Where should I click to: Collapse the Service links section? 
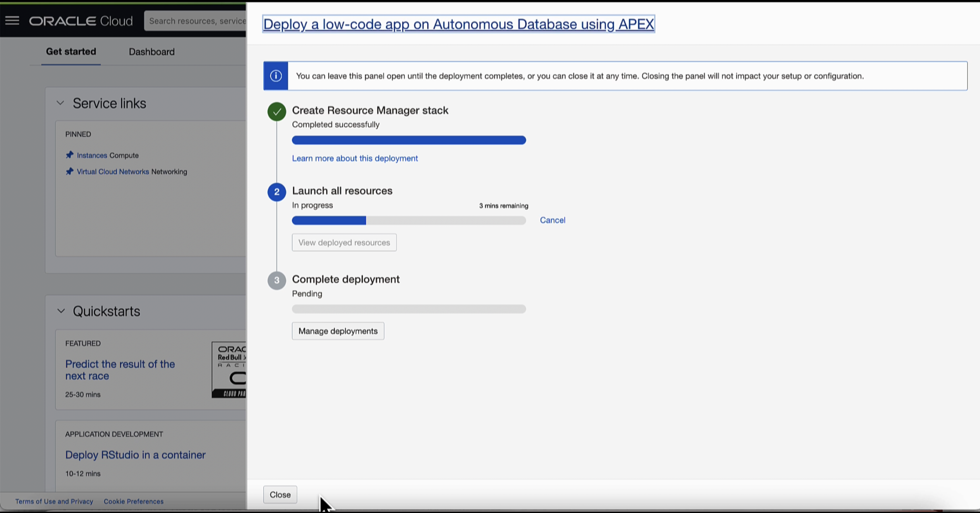tap(60, 103)
